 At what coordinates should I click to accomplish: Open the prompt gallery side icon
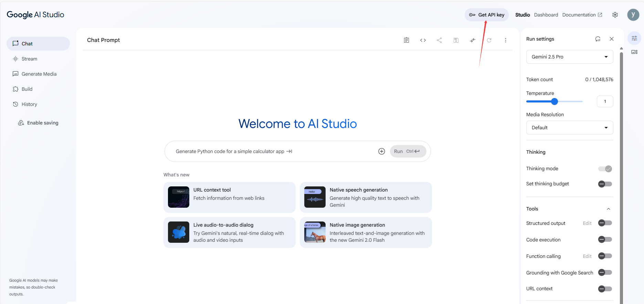click(x=634, y=52)
